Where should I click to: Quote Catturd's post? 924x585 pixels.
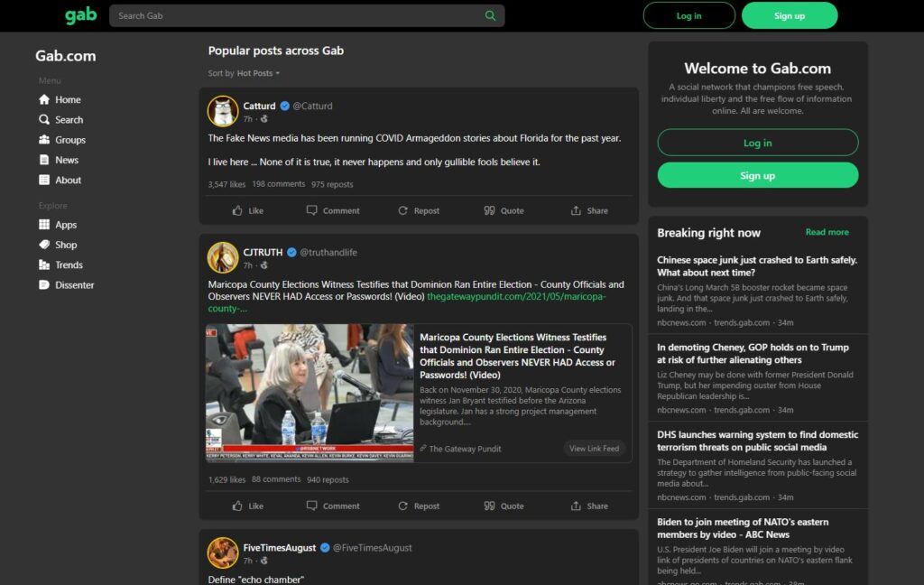point(504,210)
